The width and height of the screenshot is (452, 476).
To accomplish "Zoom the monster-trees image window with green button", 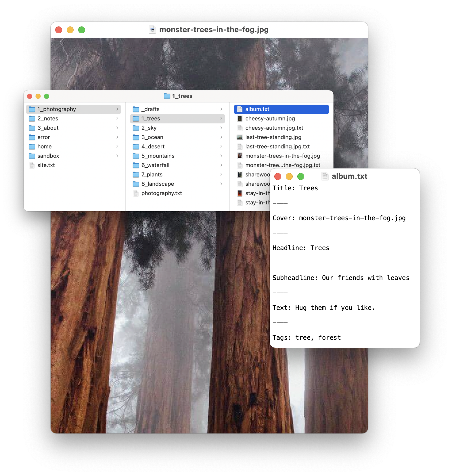I will [82, 30].
